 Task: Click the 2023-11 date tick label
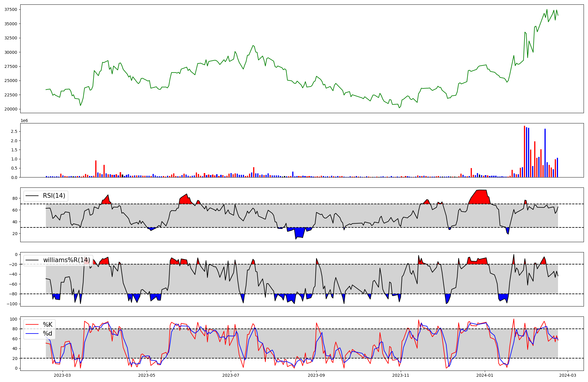401,375
